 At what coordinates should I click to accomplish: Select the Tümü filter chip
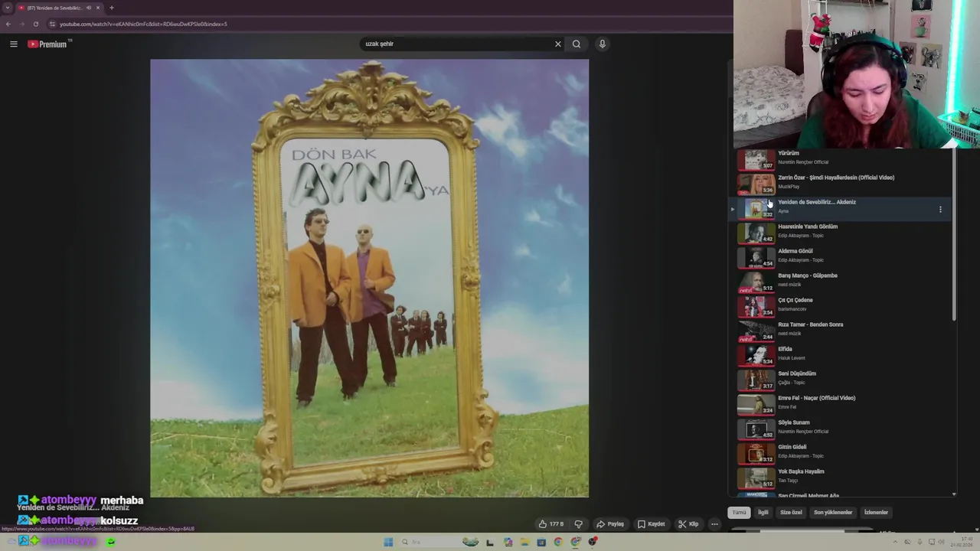click(739, 513)
